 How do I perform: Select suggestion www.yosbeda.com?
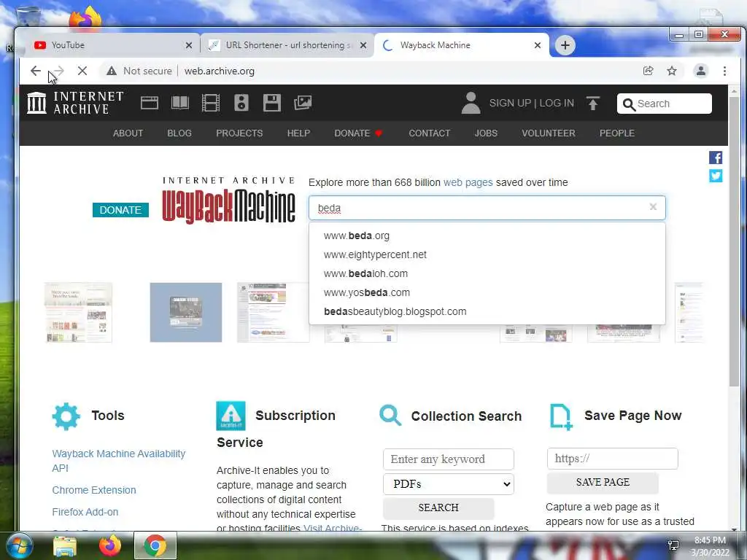[x=487, y=292]
